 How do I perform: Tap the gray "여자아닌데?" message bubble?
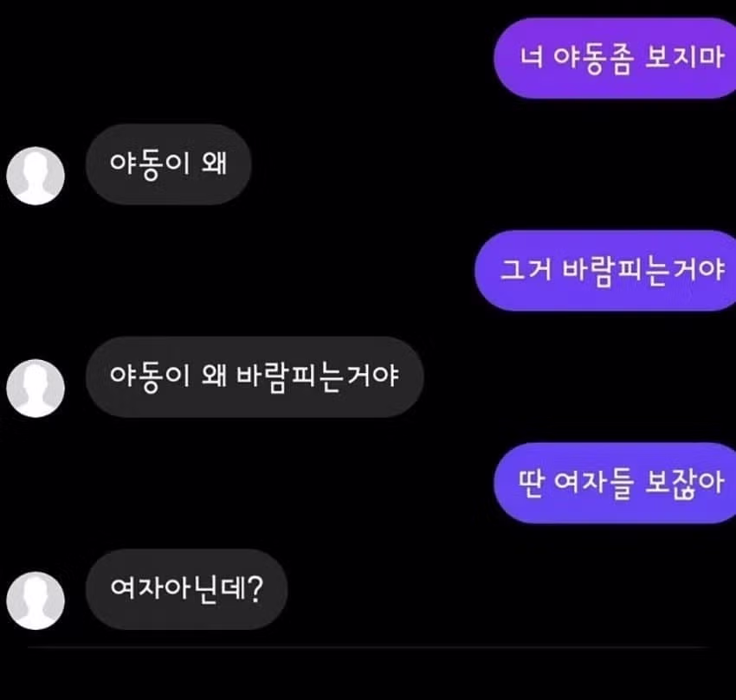coord(186,589)
